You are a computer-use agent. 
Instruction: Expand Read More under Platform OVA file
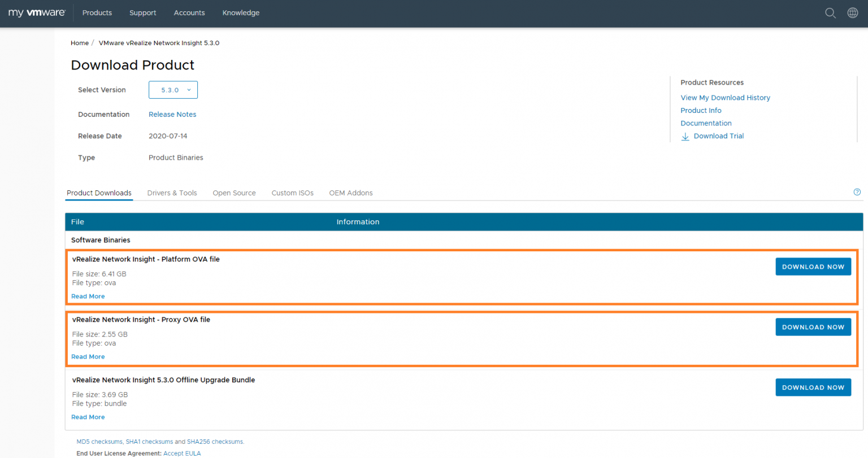[88, 296]
